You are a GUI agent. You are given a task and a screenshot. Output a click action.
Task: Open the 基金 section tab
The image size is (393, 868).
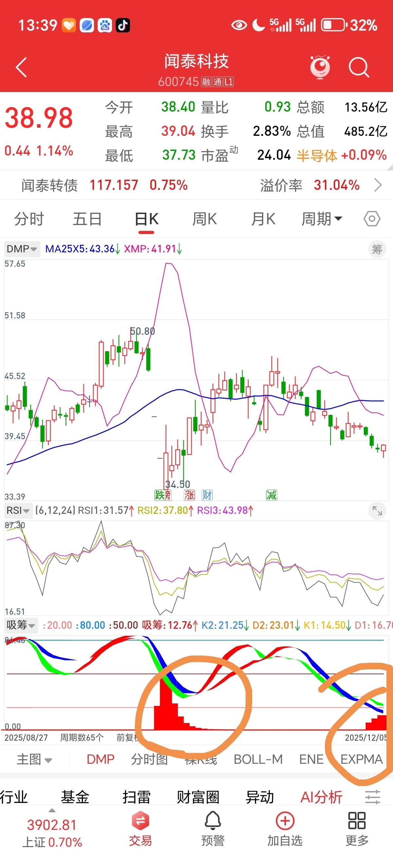pos(75,797)
